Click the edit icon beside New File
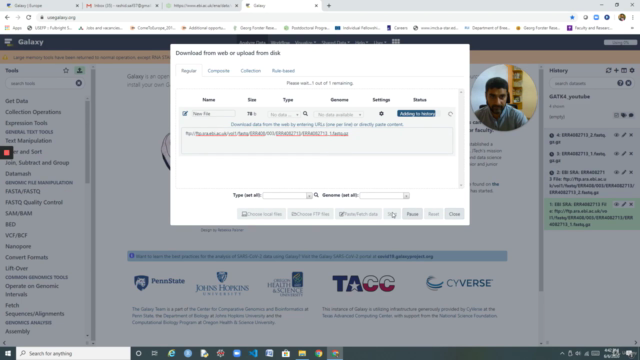The image size is (640, 360). point(185,113)
